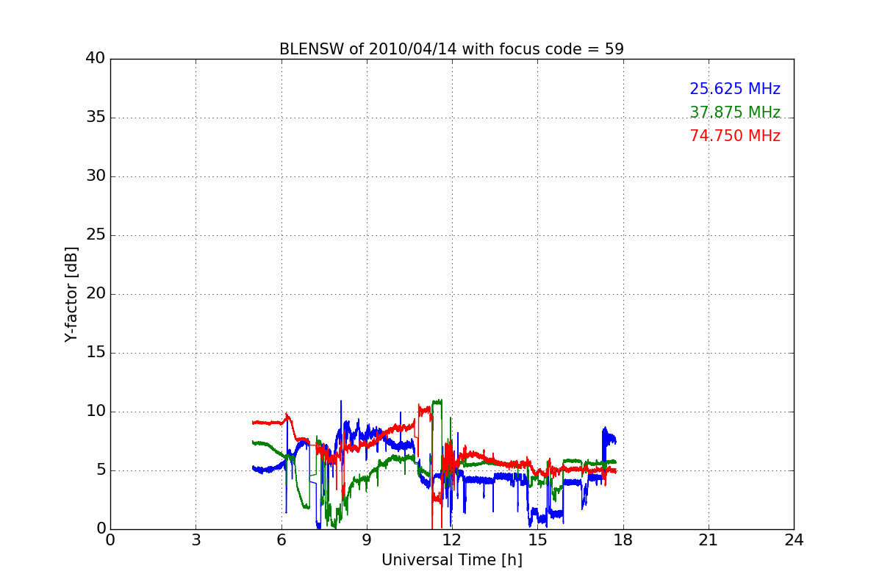Viewport: 882px width, 588px height.
Task: Click the Universal Time [h] axis label
Action: (452, 560)
